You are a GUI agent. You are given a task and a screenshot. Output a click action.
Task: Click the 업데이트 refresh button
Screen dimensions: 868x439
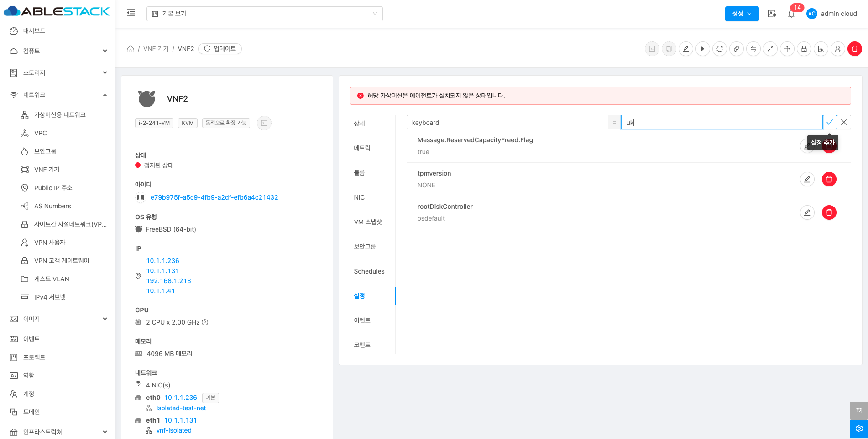[x=220, y=49]
